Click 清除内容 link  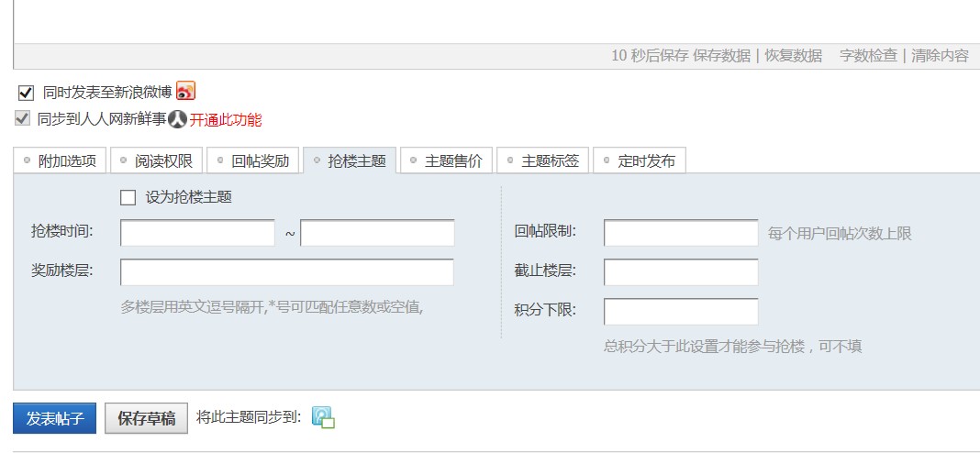point(940,56)
